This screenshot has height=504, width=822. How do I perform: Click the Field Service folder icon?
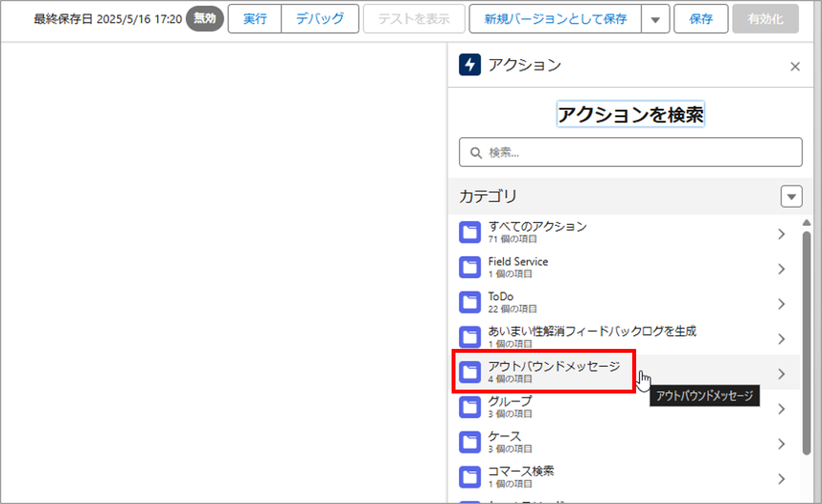coord(470,267)
